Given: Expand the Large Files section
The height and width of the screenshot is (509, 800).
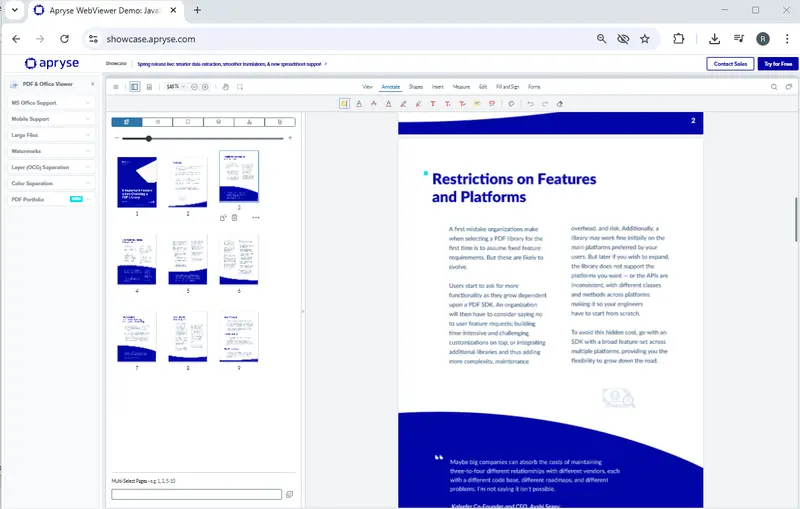Looking at the screenshot, I should (x=51, y=135).
